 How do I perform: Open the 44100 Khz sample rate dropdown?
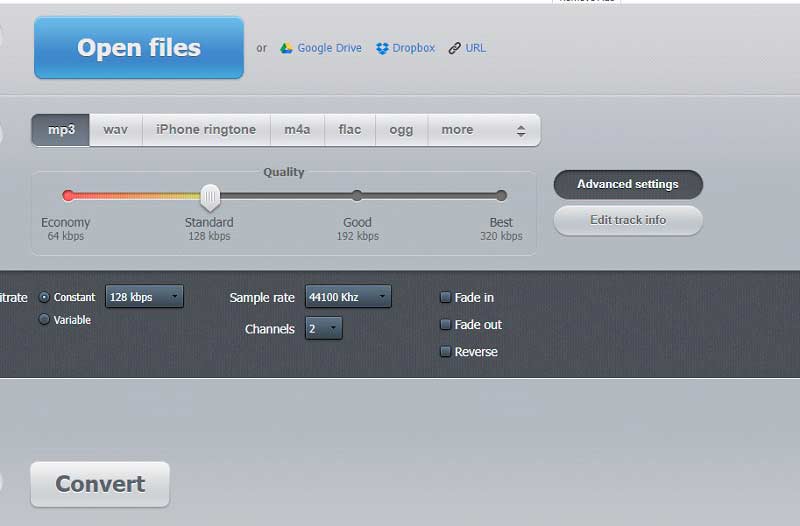click(x=348, y=296)
